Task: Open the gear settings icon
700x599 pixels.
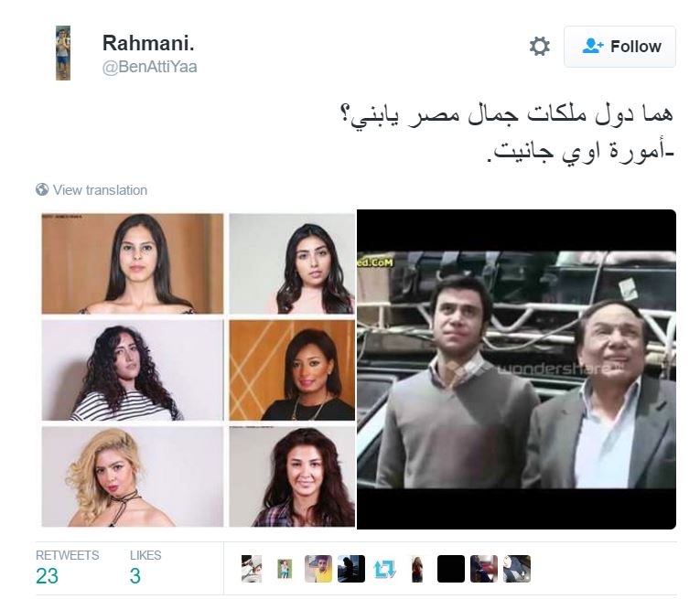Action: (x=539, y=47)
